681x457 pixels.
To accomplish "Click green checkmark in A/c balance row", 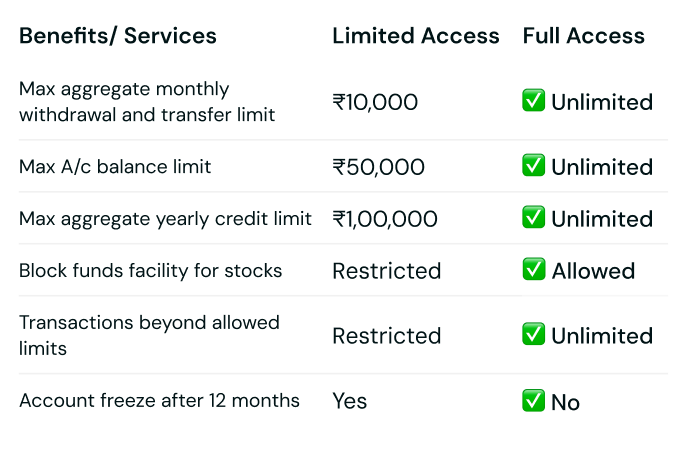I will click(533, 166).
